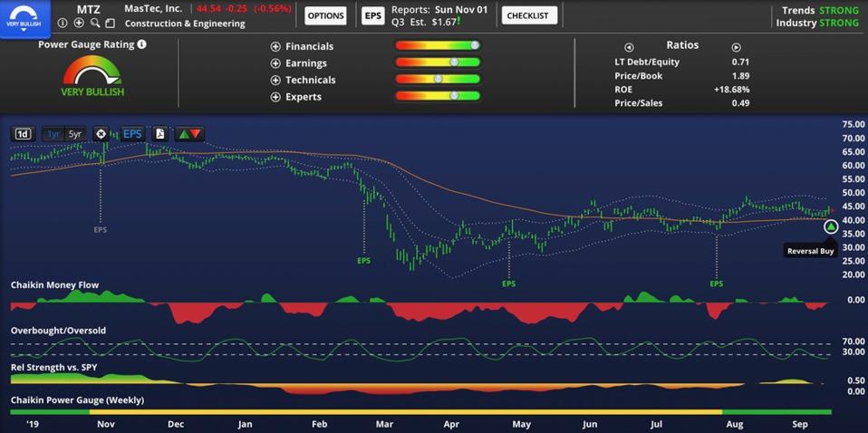Go to previous Ratios page arrow

(630, 48)
